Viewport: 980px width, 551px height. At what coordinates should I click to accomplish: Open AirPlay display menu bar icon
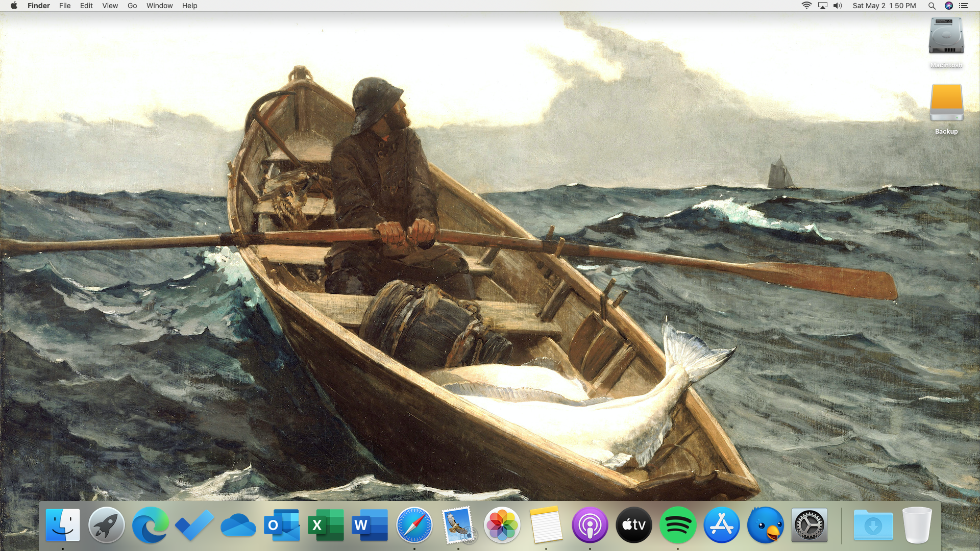(x=822, y=6)
